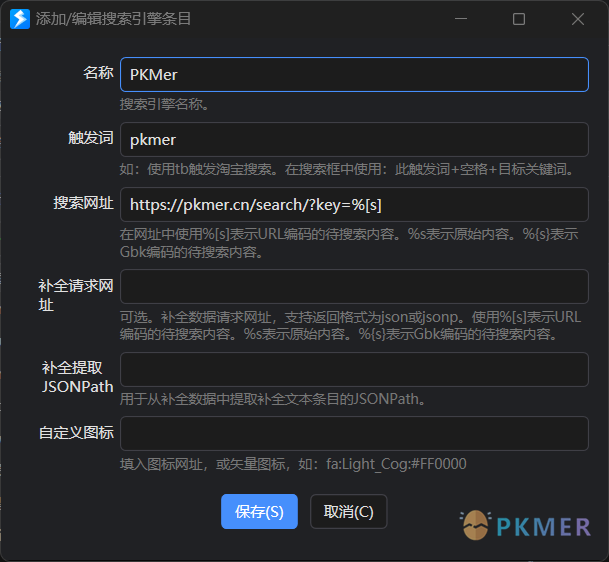
Task: Click the empty 自定义图标 input field
Action: [x=354, y=433]
